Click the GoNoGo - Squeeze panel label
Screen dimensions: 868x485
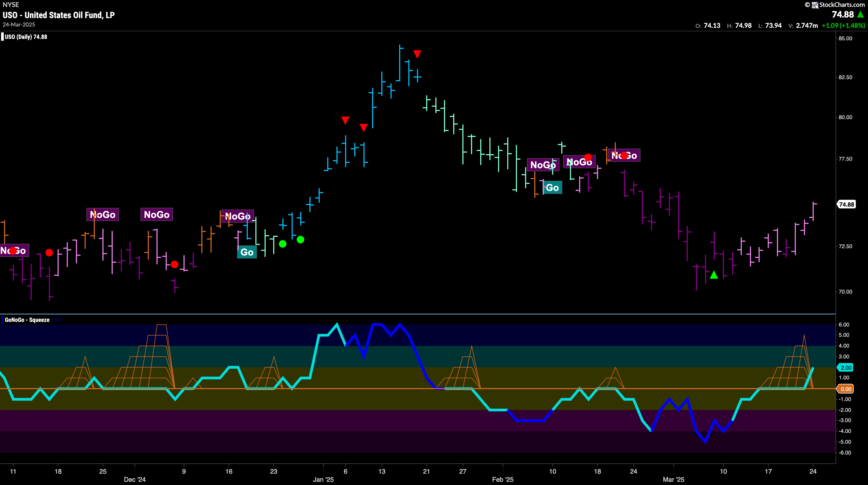(x=27, y=320)
